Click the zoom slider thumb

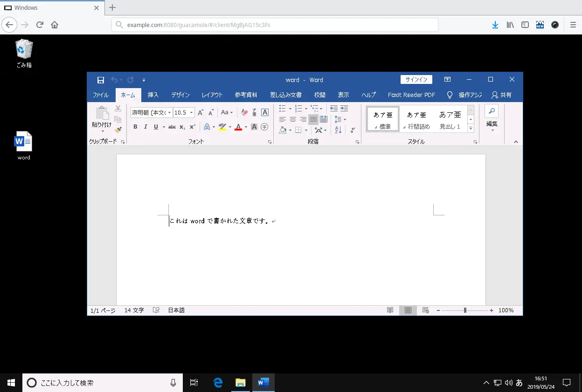coord(465,310)
